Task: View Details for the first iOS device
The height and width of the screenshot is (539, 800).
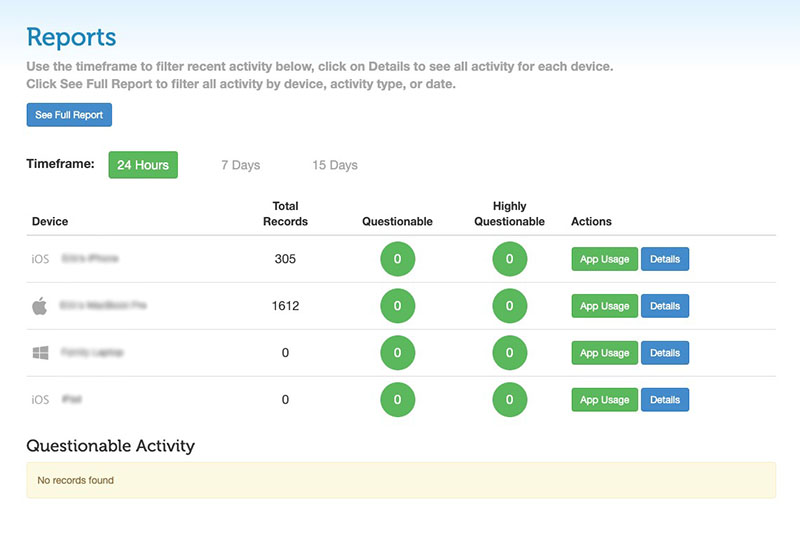Action: (664, 259)
